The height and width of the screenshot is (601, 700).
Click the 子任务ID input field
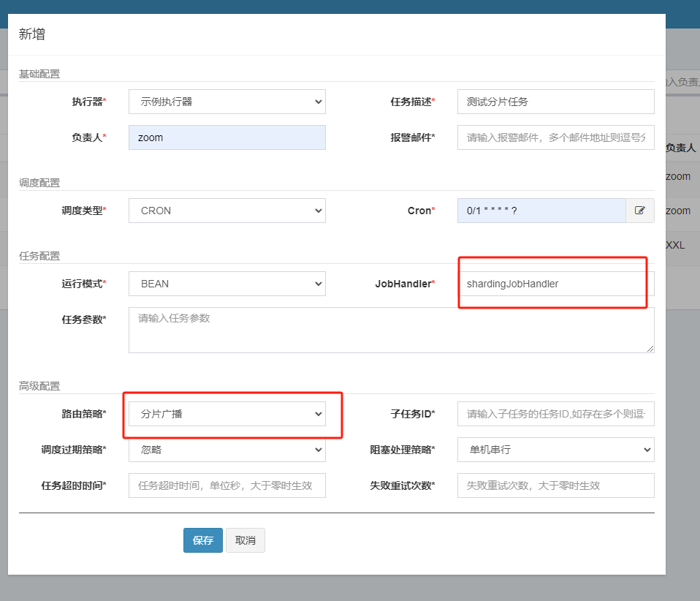556,414
